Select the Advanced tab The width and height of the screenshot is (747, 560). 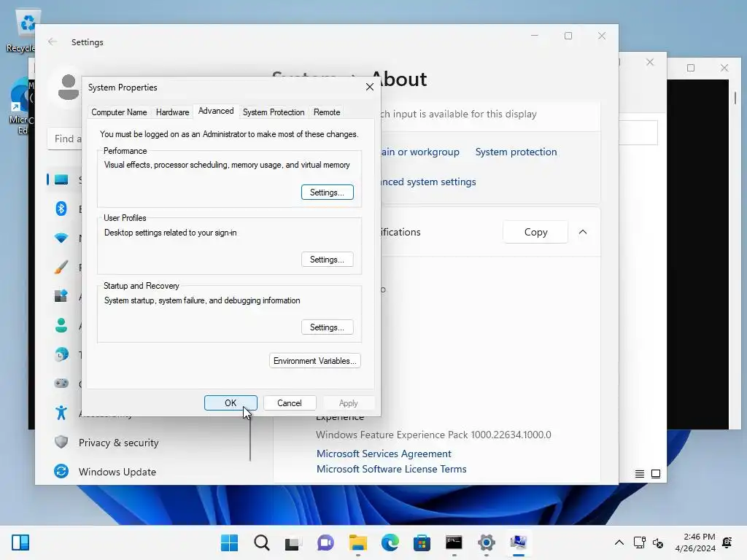coord(216,111)
